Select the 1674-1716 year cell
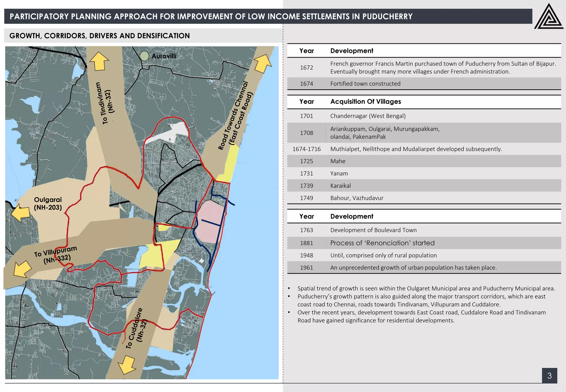This screenshot has height=392, width=566. pos(306,149)
